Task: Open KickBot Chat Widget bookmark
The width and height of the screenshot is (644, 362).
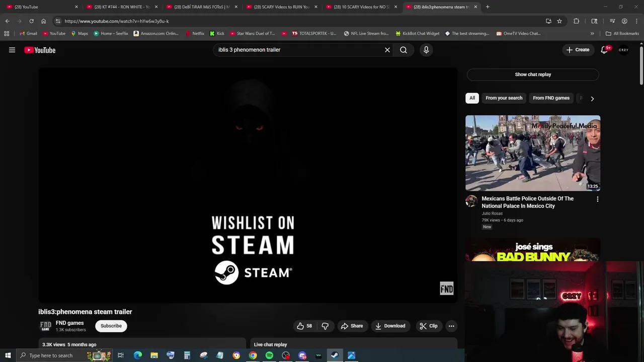Action: point(418,34)
